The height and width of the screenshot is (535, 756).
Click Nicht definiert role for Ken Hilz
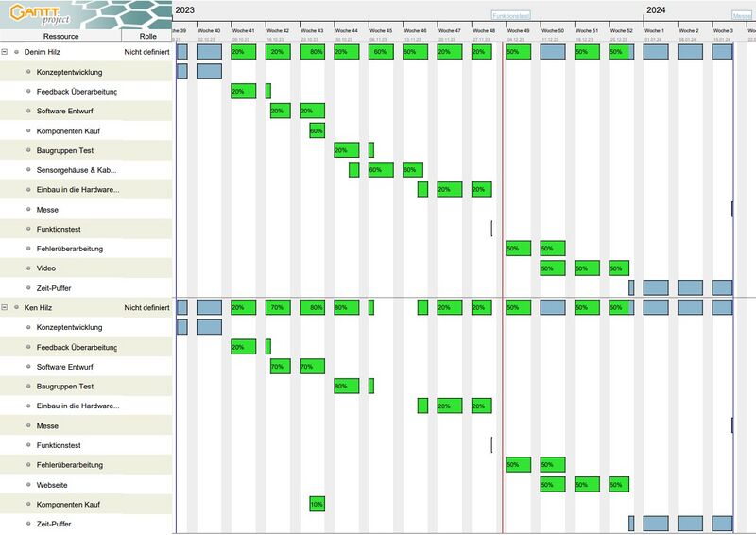(146, 307)
